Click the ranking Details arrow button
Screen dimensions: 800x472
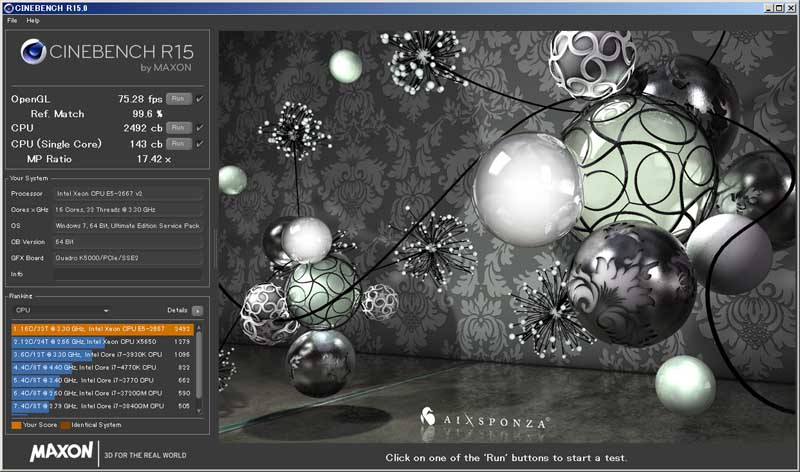coord(197,310)
